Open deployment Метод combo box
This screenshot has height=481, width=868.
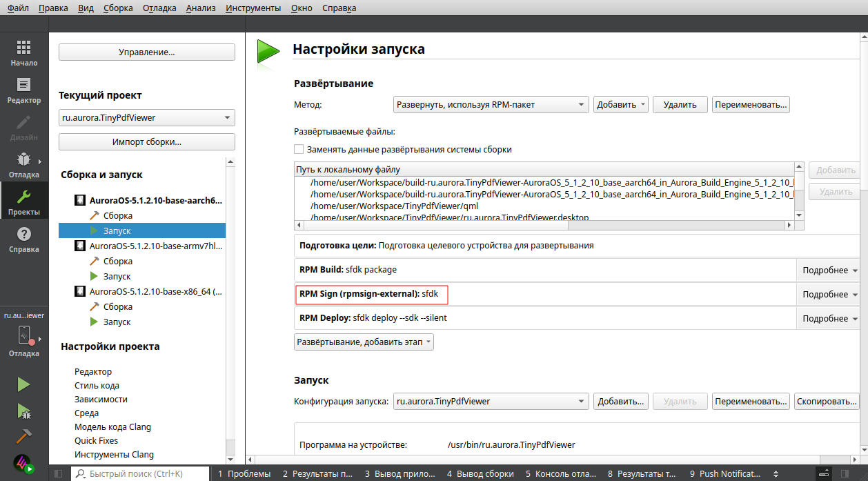pos(491,105)
